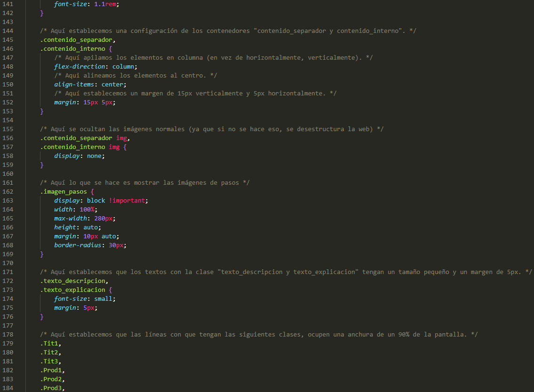The image size is (534, 392).
Task: Click the flex-direction property name
Action: coord(80,67)
